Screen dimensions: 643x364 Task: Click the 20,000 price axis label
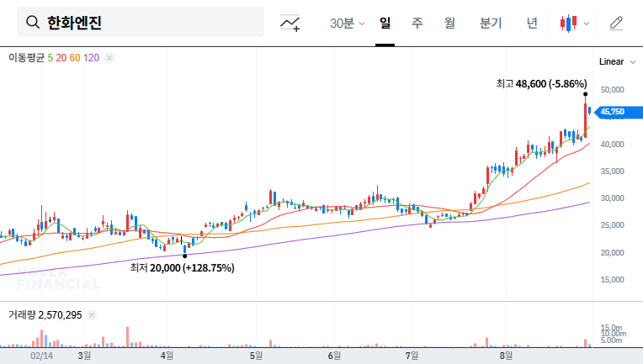tap(612, 253)
